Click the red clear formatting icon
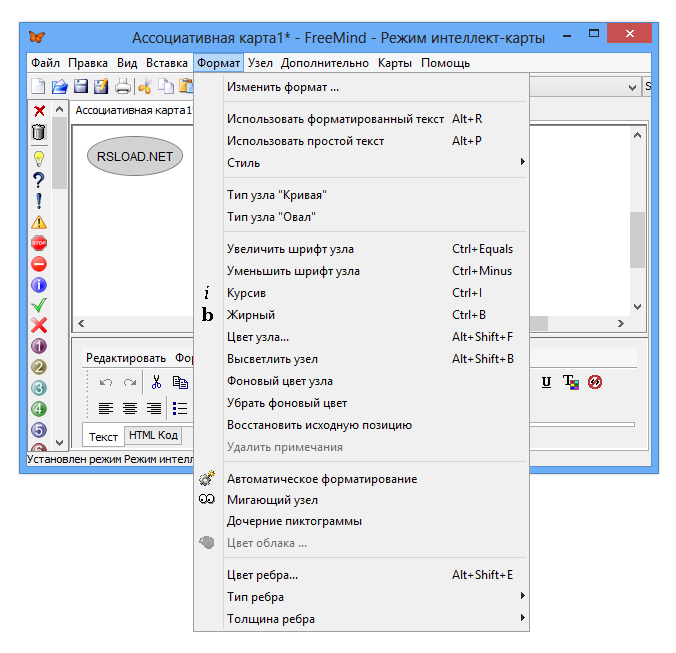 (595, 382)
